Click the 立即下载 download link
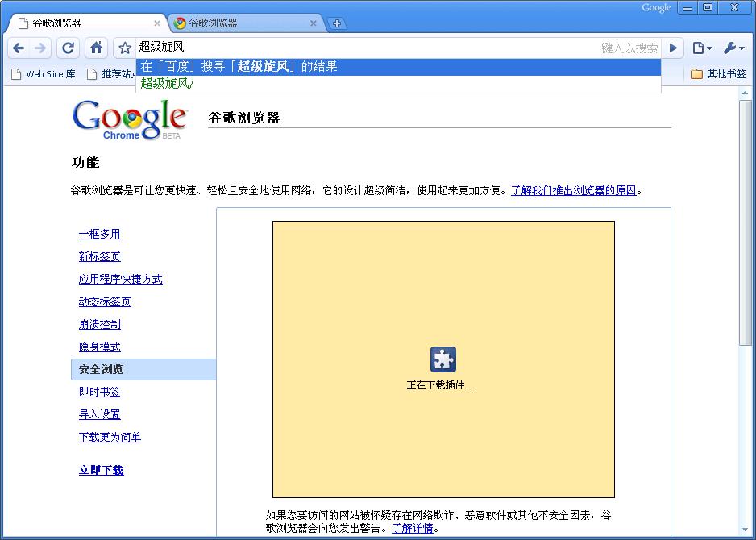The height and width of the screenshot is (540, 756). tap(102, 470)
